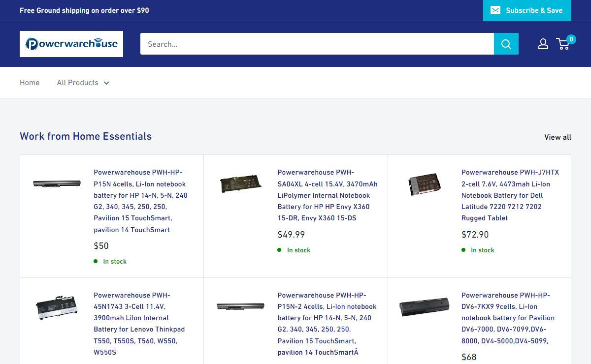Click the $49.99 price text

click(x=291, y=235)
